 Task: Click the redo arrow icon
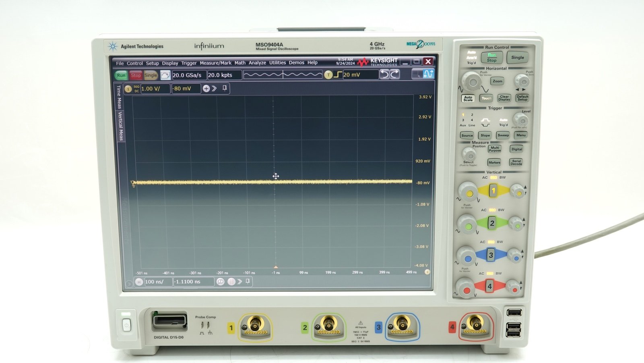tap(395, 74)
